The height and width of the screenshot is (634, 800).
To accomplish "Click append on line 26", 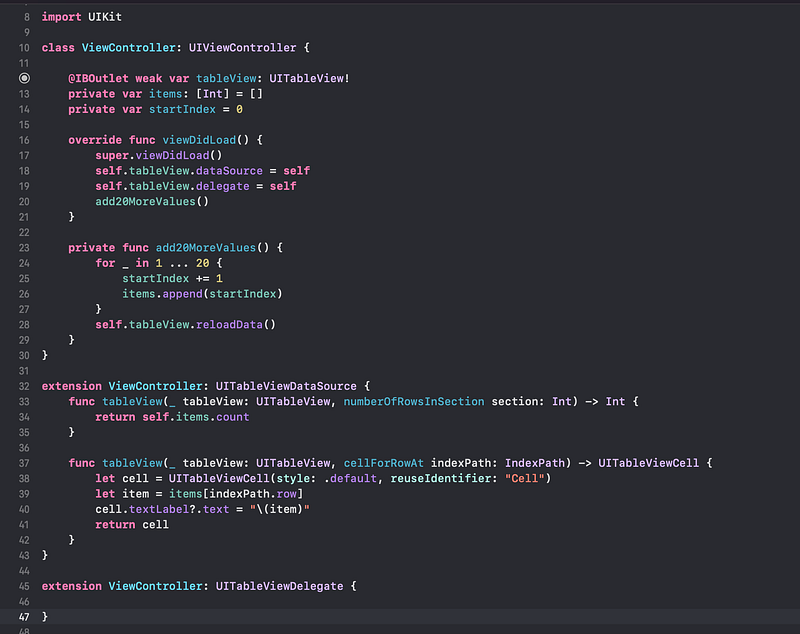I will click(182, 294).
